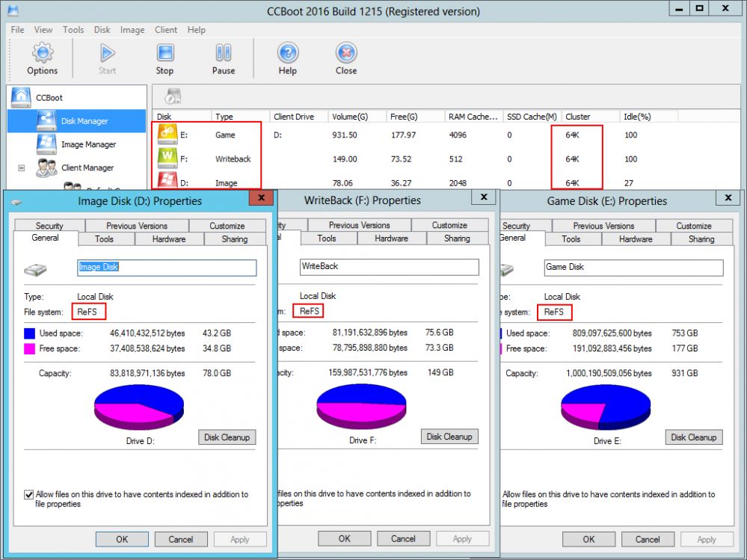Click Disk Cleanup for Drive E:
747x560 pixels.
pyautogui.click(x=694, y=437)
